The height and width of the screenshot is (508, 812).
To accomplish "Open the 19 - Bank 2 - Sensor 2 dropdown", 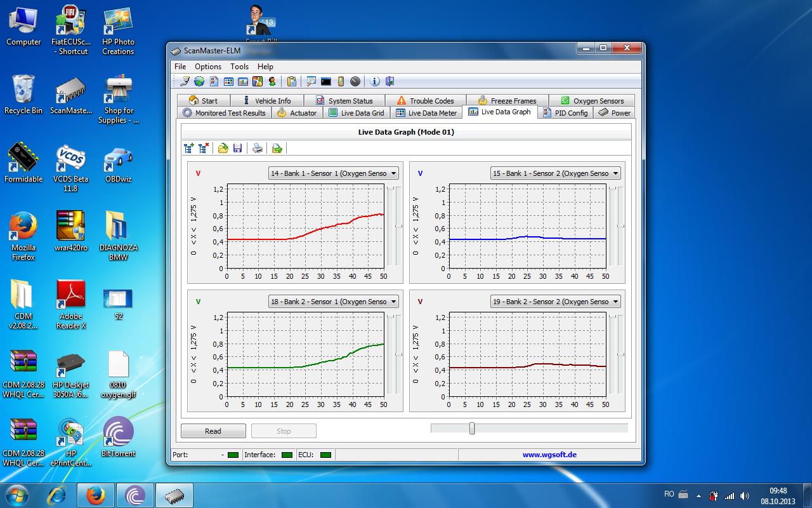I will click(x=556, y=302).
